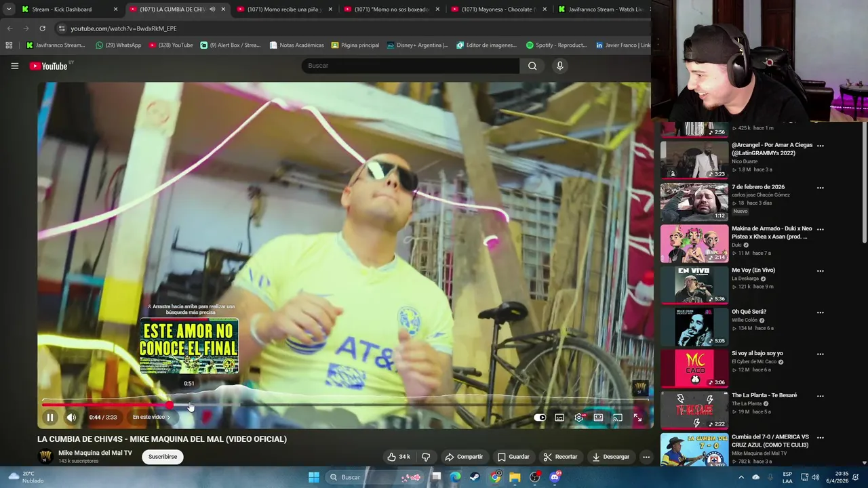Click the YouTube logo to go home
The image size is (868, 488).
tap(48, 66)
